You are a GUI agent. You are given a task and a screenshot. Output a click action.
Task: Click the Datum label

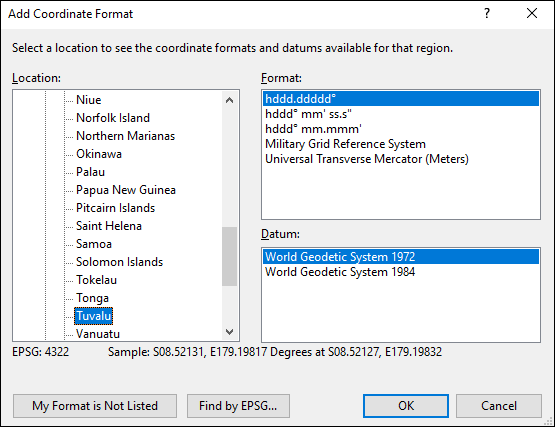coord(280,234)
